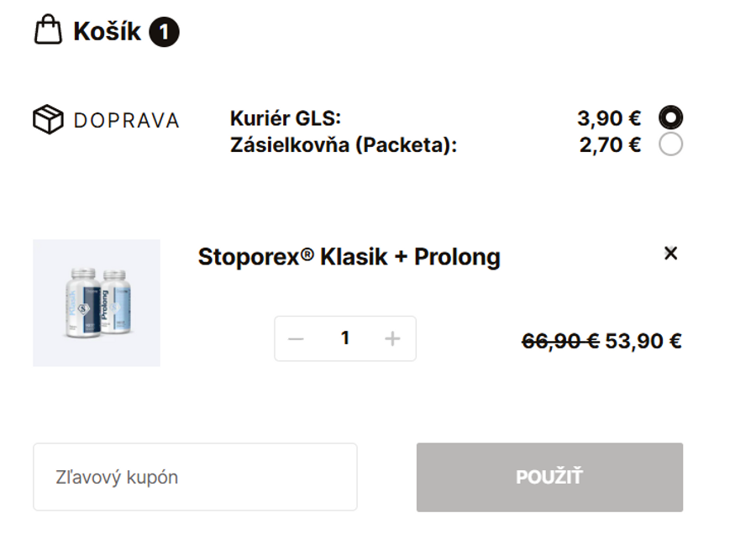Click the product quantity number field
756x555 pixels.
coord(343,338)
